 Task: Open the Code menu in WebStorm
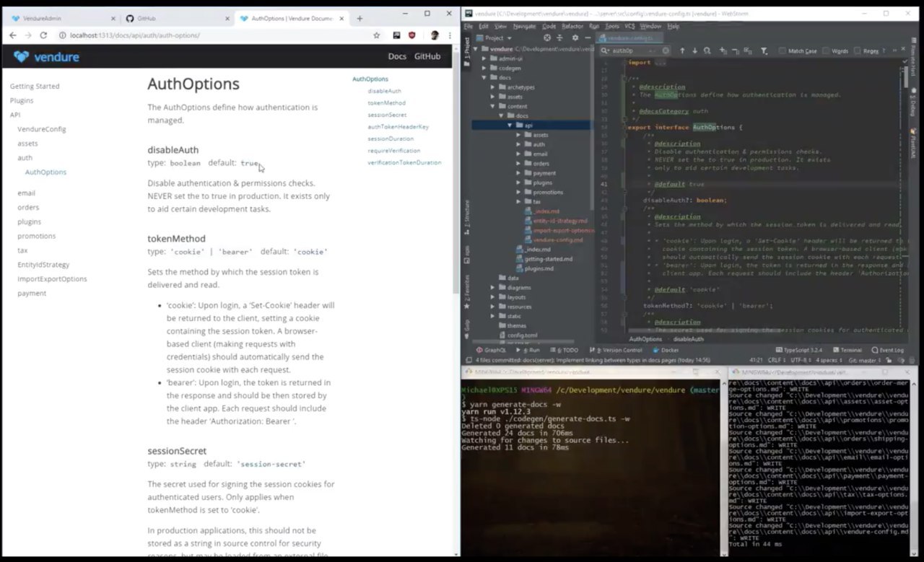point(549,26)
